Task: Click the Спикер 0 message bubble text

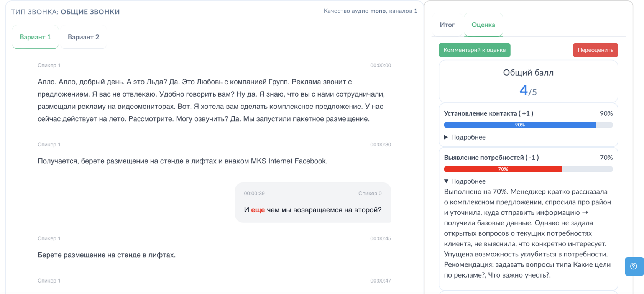Action: click(x=313, y=210)
